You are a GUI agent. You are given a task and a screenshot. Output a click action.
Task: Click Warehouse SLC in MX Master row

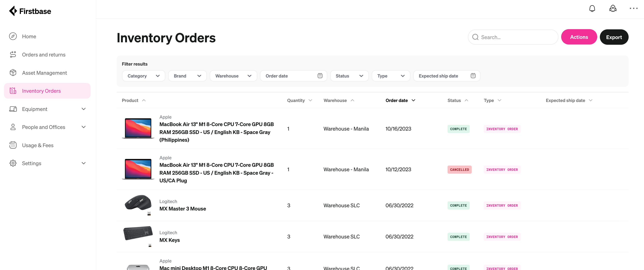pyautogui.click(x=341, y=205)
